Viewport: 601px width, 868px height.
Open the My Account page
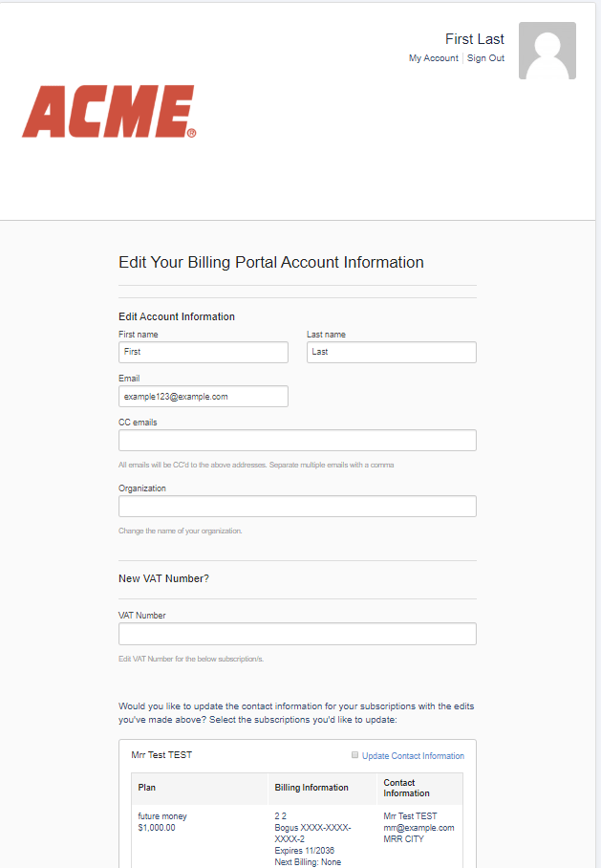pos(434,57)
